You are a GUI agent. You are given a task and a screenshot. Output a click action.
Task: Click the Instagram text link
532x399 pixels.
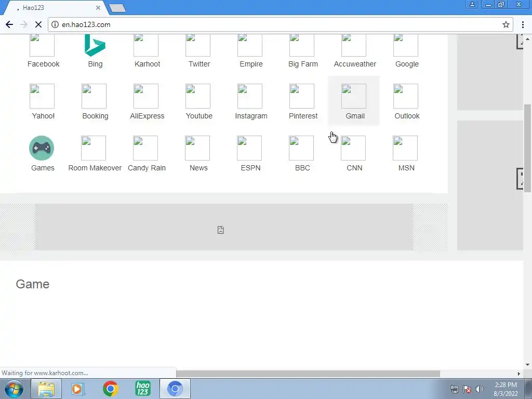pyautogui.click(x=251, y=116)
